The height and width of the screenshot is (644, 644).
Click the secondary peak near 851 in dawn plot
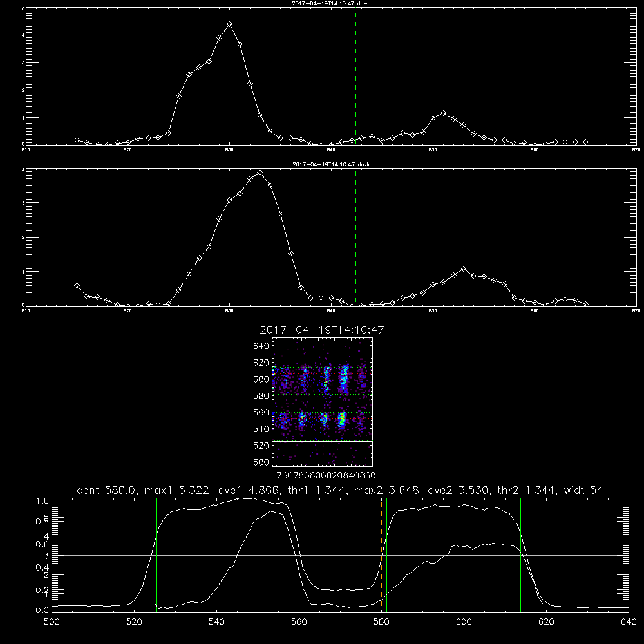443,113
